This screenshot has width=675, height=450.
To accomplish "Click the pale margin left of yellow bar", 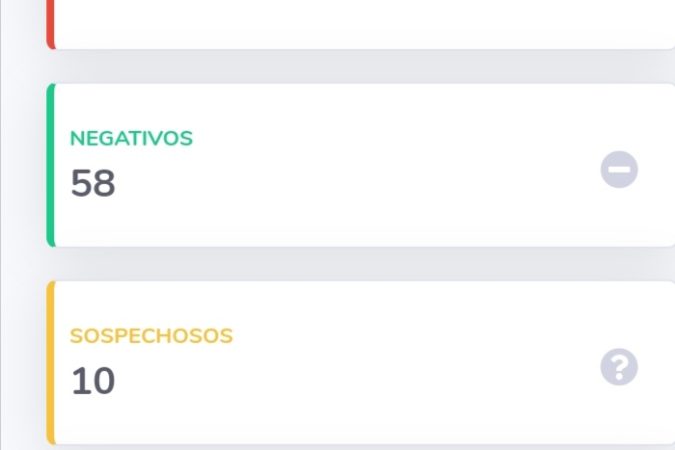I will click(24, 363).
